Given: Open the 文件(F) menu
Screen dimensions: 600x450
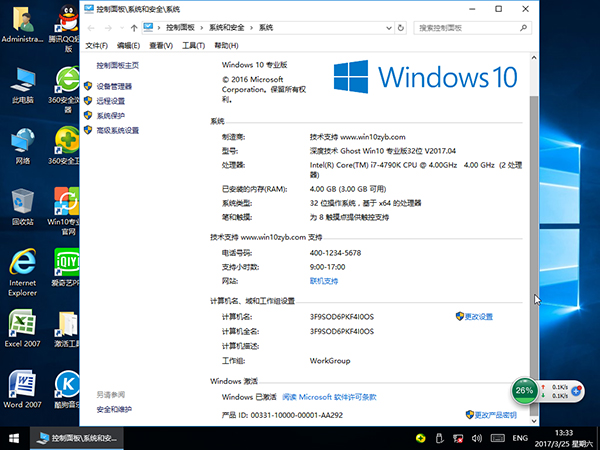Looking at the screenshot, I should (x=96, y=45).
